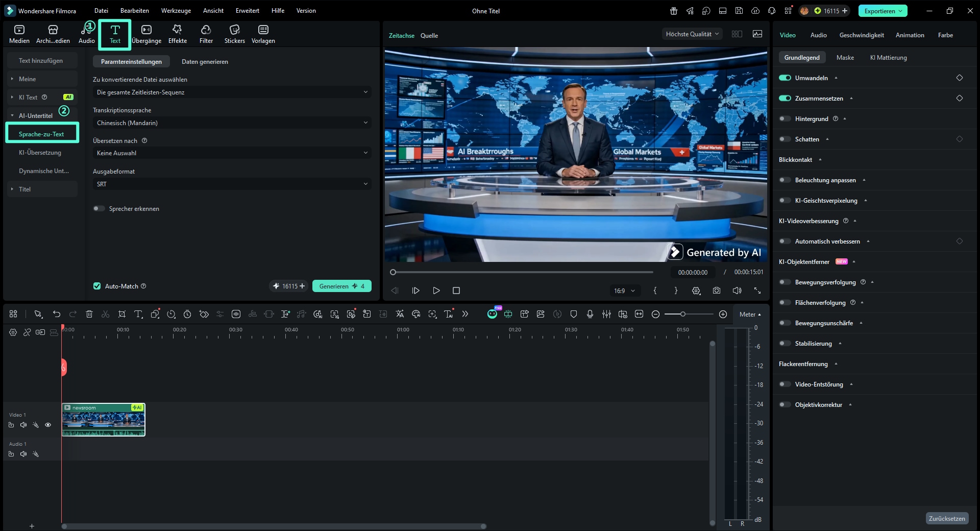This screenshot has width=980, height=531.
Task: Uncheck the Auto-Match checkbox
Action: pyautogui.click(x=97, y=286)
